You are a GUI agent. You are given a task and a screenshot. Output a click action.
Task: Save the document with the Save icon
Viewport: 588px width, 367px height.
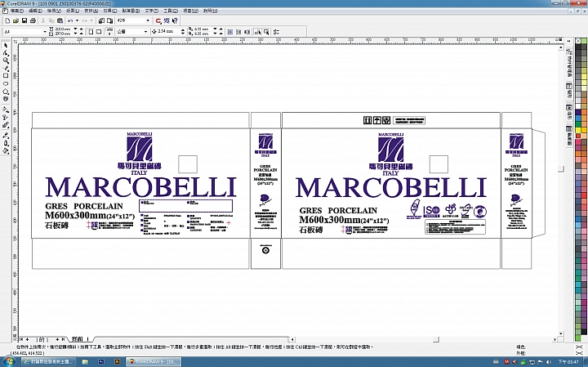24,20
